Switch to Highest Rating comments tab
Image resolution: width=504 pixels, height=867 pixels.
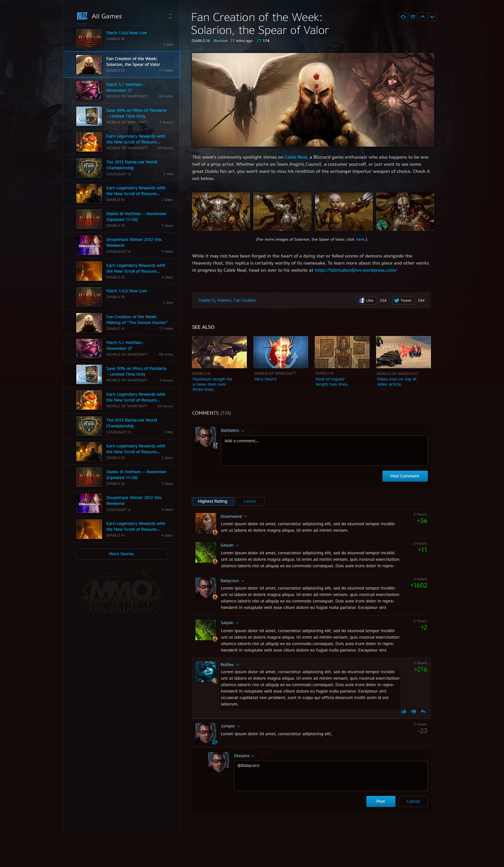213,501
